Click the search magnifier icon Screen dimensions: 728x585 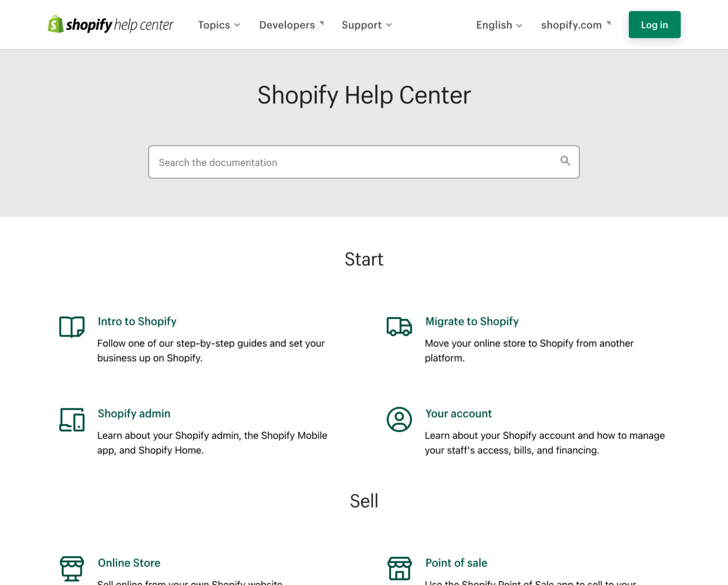tap(565, 161)
